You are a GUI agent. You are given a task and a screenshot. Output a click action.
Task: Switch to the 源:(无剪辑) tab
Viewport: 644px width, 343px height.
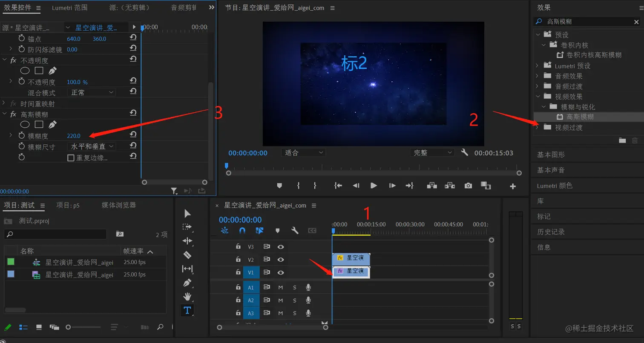[x=130, y=8]
